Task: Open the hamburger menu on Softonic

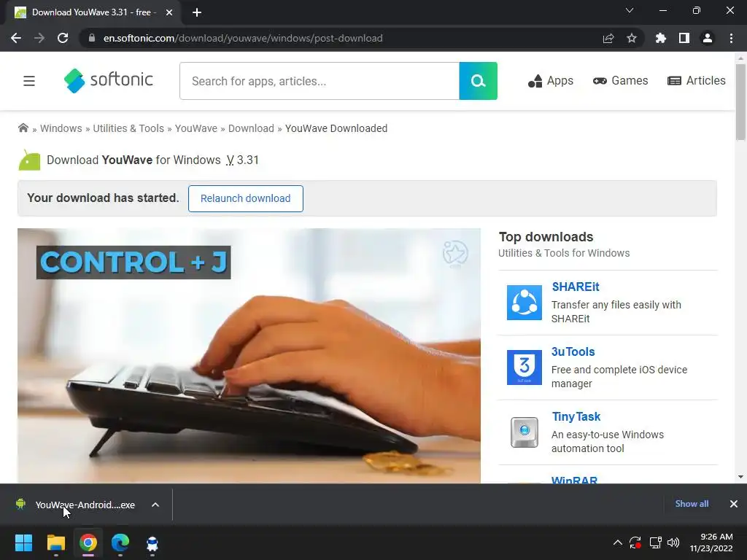Action: tap(29, 81)
